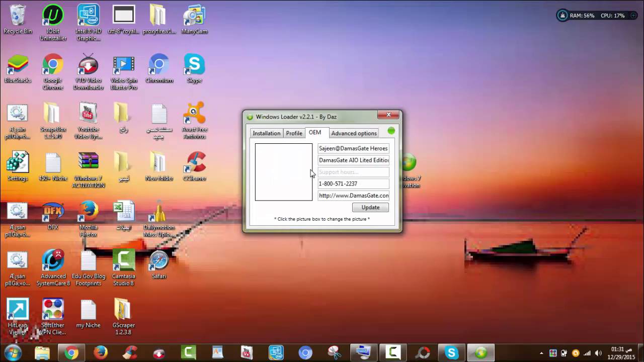Open Advanced SystemCare 8 shortcut
Screen dimensions: 644x362
tap(53, 267)
